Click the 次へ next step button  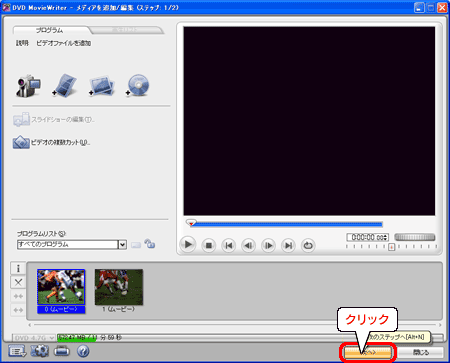(368, 352)
